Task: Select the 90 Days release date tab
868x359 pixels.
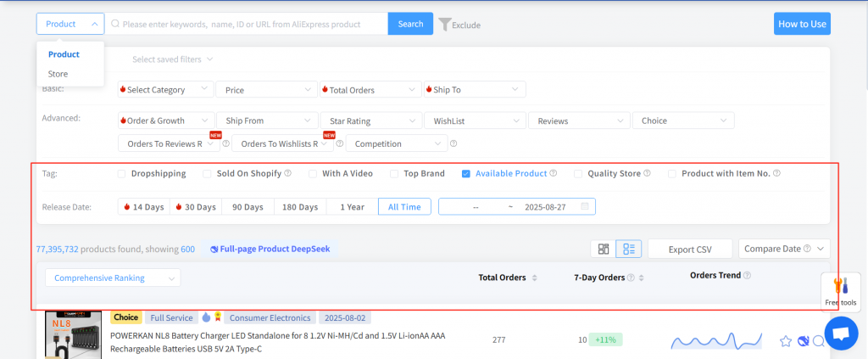Action: [248, 206]
